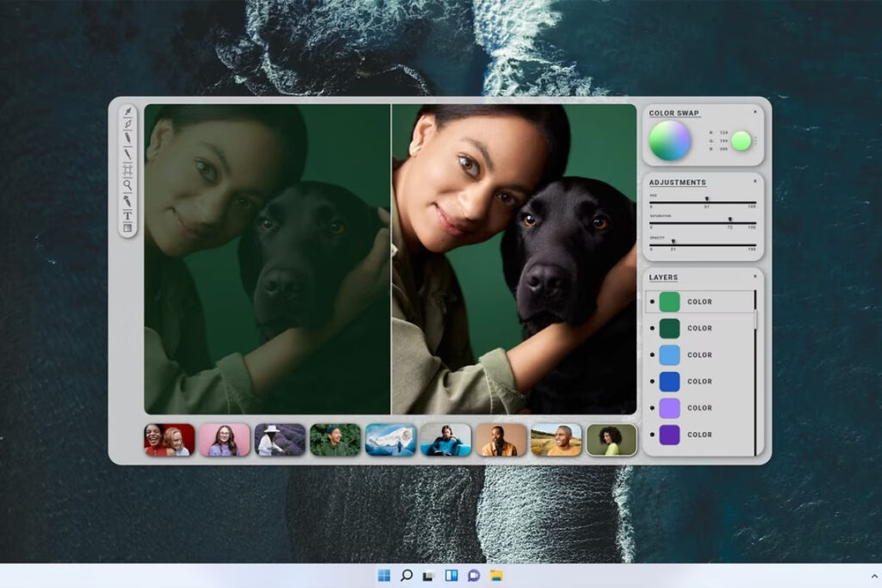The height and width of the screenshot is (588, 882).
Task: Open File Explorer from the taskbar
Action: point(496,575)
